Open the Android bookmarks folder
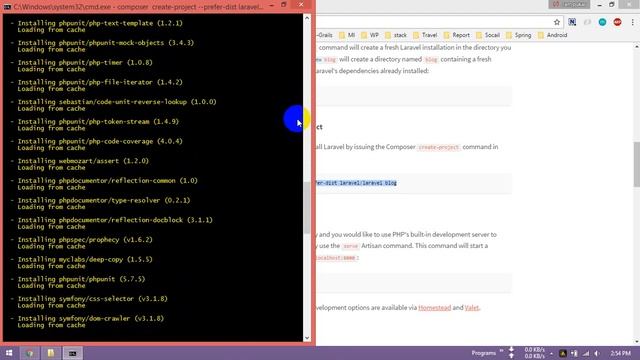Viewport: 640px width, 360px height. (x=553, y=35)
